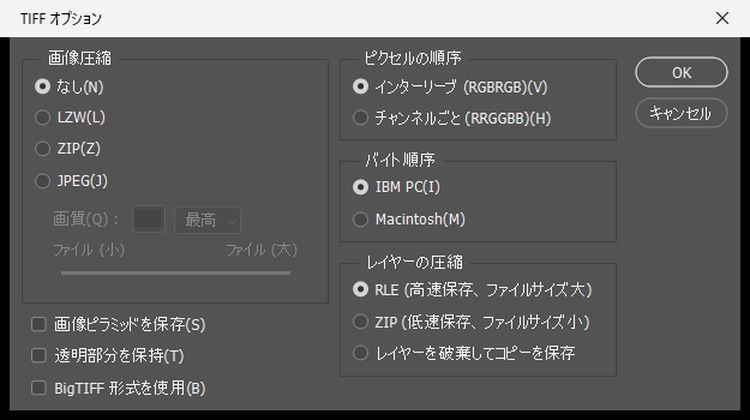Select ZIP (低速保存) layer compression
750x420 pixels.
pos(361,321)
